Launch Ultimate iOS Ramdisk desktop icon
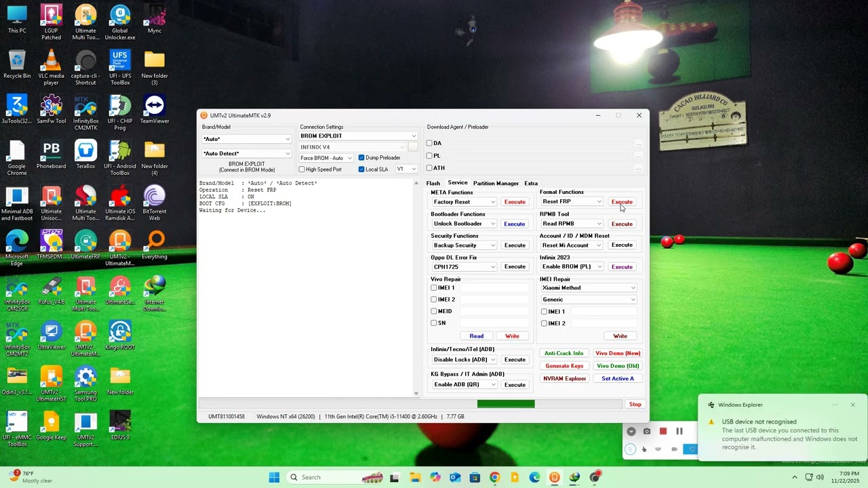 pyautogui.click(x=120, y=203)
